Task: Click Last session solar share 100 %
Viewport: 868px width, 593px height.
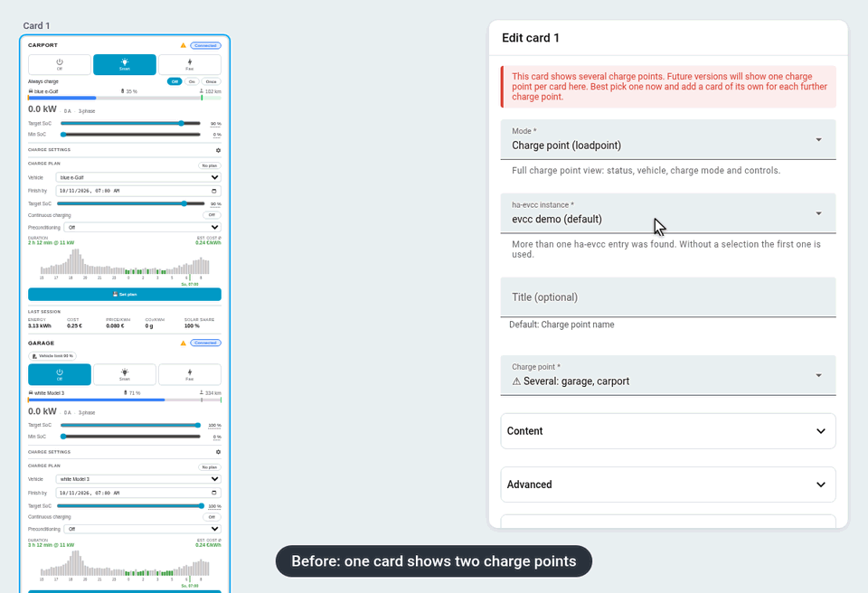Action: point(192,326)
